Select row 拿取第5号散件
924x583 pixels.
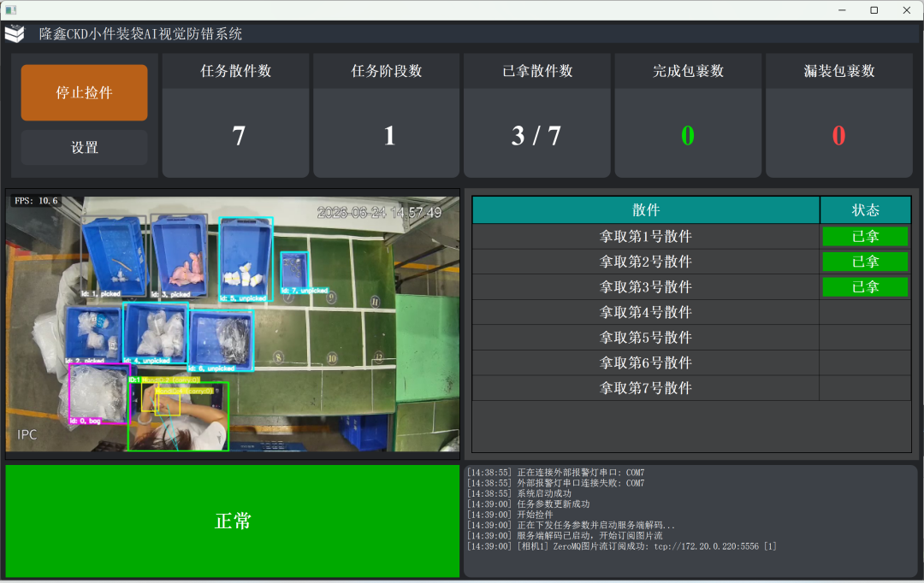pyautogui.click(x=691, y=338)
